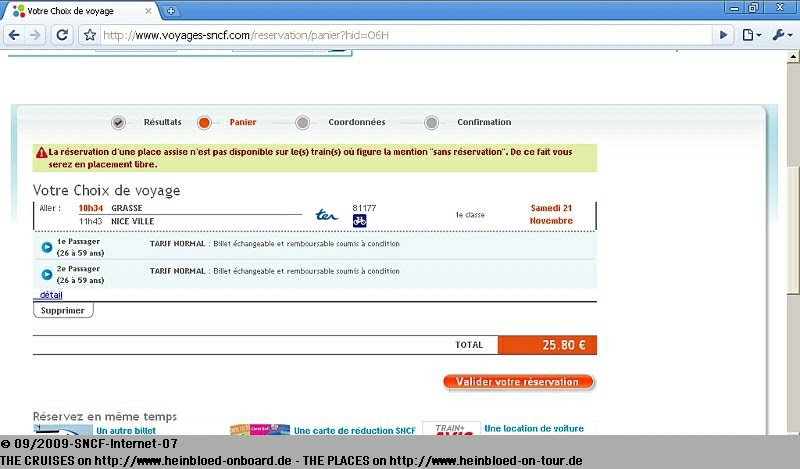Screen dimensions: 800x469
Task: Click the orange Panier step circle
Action: [204, 122]
